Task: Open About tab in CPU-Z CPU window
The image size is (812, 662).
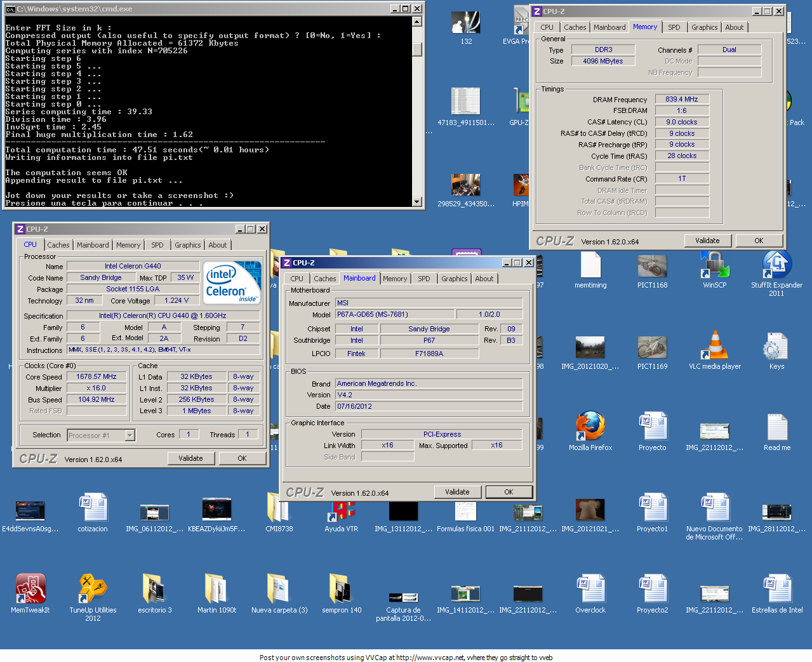Action: tap(218, 245)
